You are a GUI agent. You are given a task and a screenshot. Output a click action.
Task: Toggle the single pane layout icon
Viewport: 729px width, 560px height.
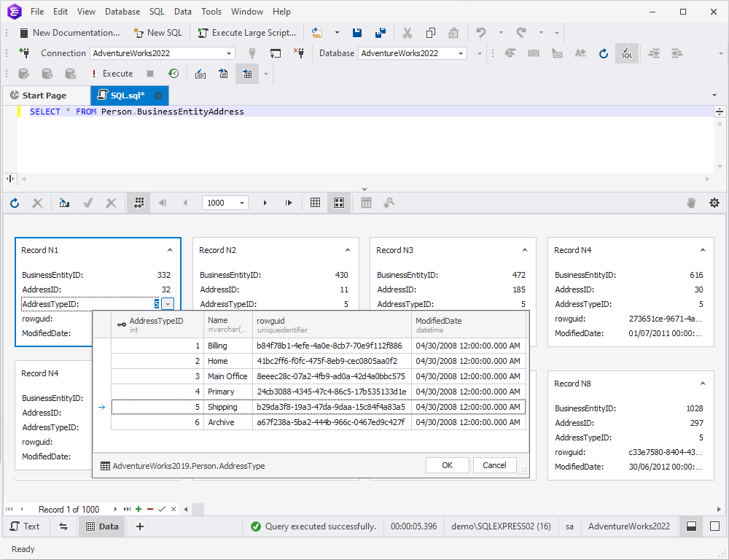pos(714,526)
